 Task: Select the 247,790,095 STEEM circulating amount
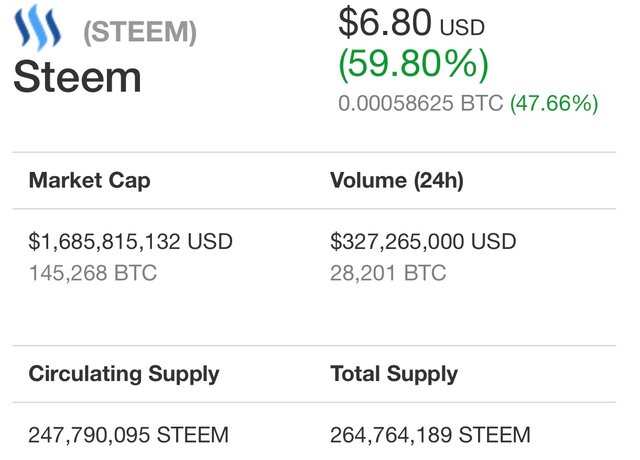point(129,435)
